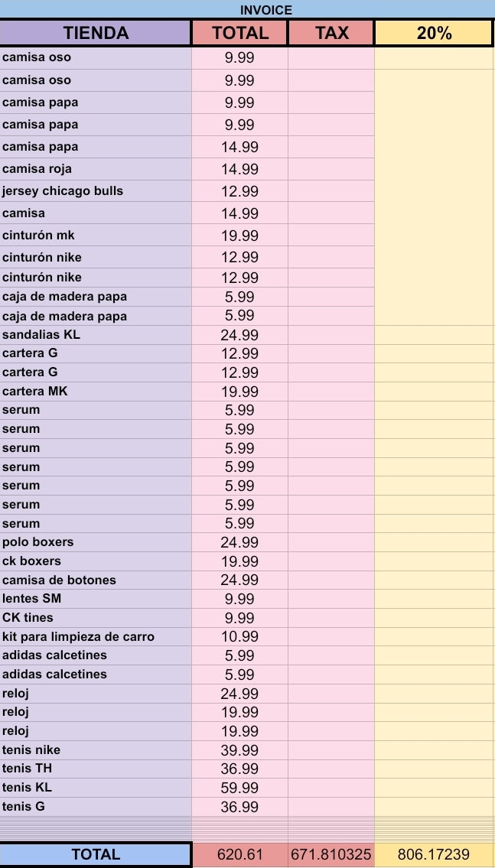Select the grand total 620.61 cell
The height and width of the screenshot is (868, 495).
[x=240, y=854]
